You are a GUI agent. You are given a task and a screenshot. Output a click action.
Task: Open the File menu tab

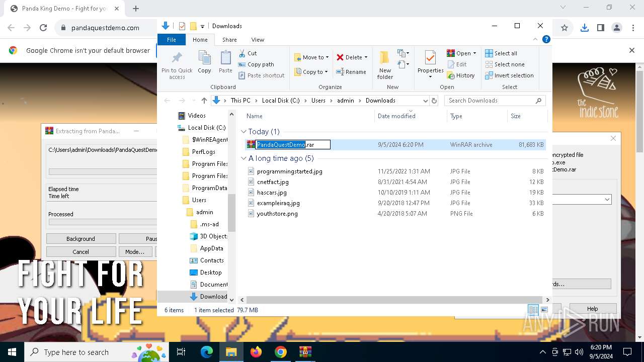172,40
